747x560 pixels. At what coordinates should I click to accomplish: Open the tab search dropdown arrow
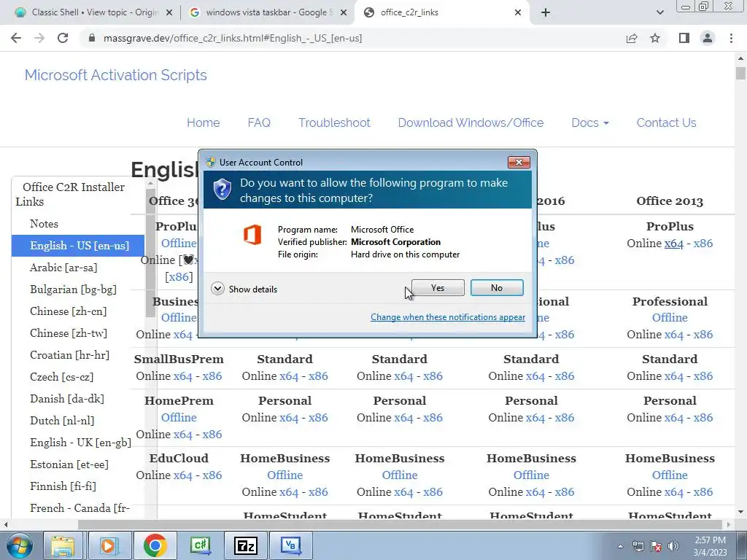(x=659, y=13)
